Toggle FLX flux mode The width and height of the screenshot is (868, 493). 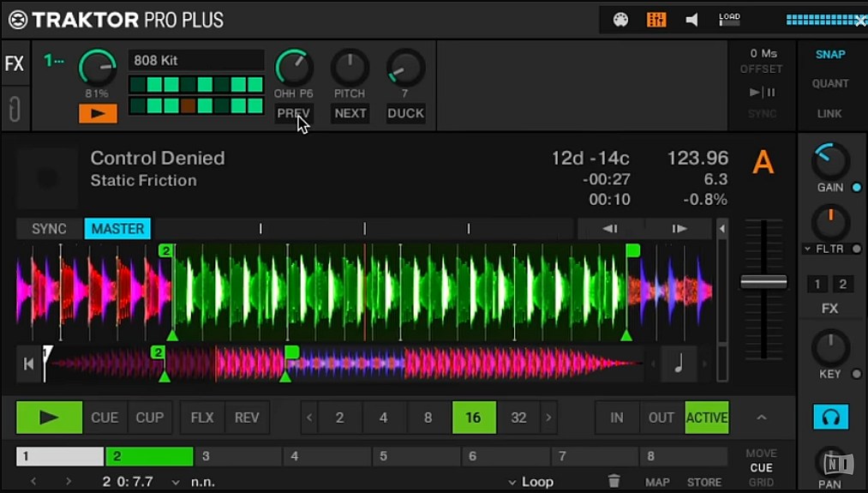point(202,417)
